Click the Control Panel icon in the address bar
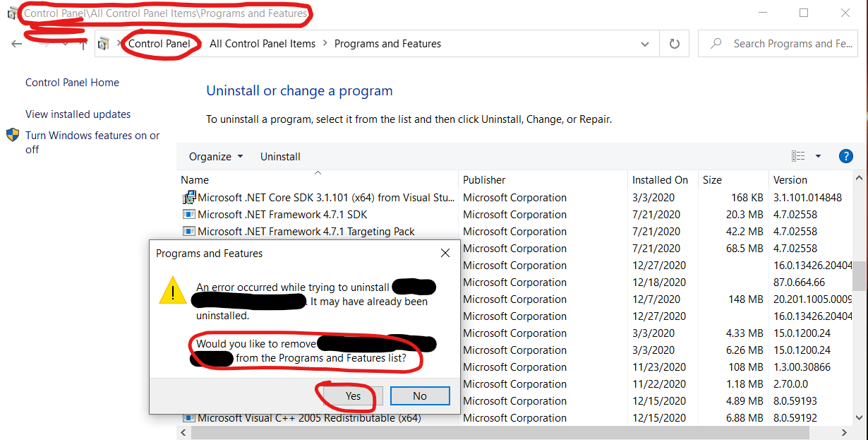Viewport: 868px width, 440px height. point(104,44)
